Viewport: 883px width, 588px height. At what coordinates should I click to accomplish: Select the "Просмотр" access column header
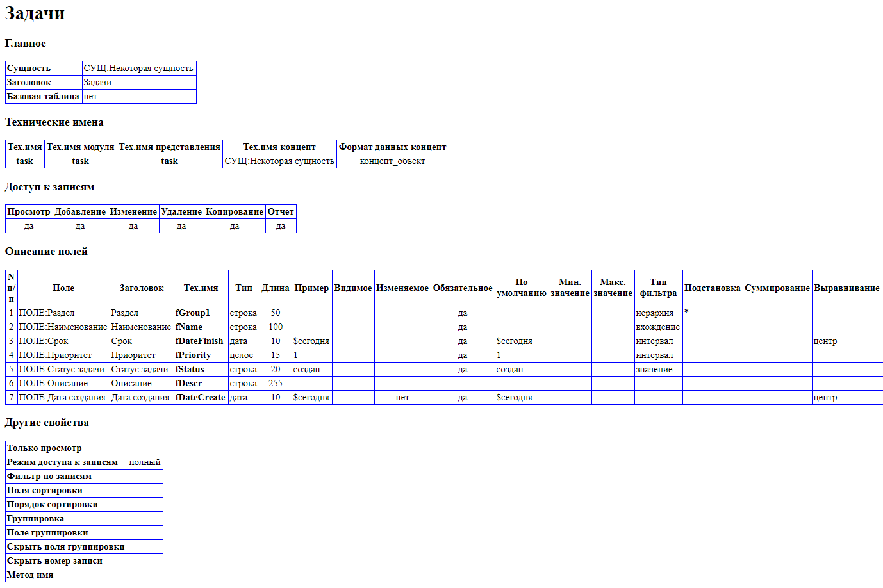point(29,211)
